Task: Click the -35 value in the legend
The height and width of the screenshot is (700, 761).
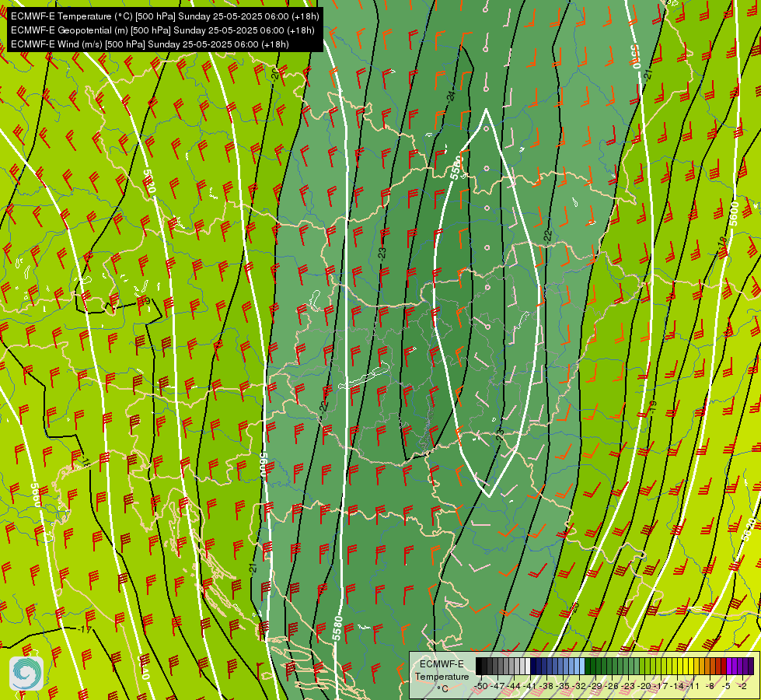Action: 563,686
